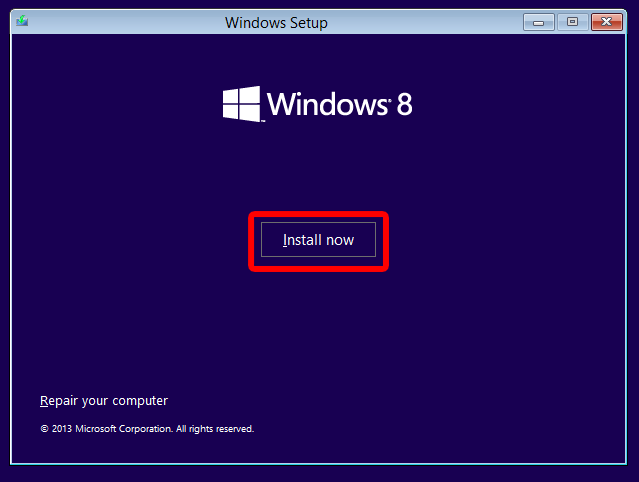Open the Repair your computer link
639x482 pixels.
point(104,401)
